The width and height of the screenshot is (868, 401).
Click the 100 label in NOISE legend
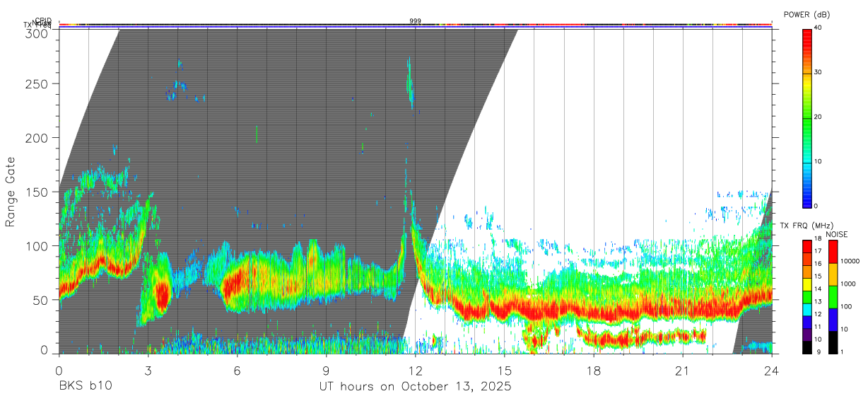(845, 306)
